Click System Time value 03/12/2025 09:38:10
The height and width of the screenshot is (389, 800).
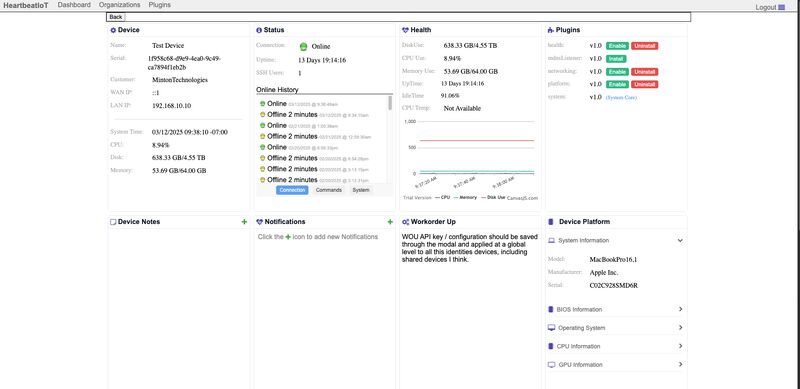(x=190, y=132)
